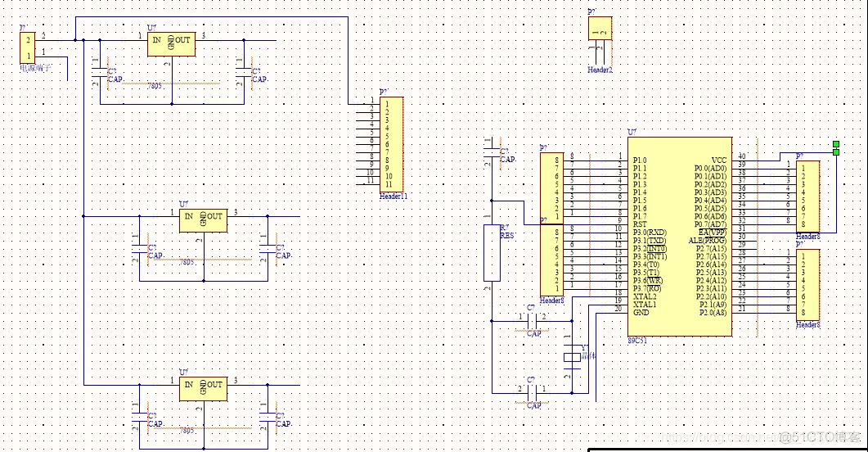The height and width of the screenshot is (452, 868).
Task: Click the "Header11" component label
Action: 394,197
